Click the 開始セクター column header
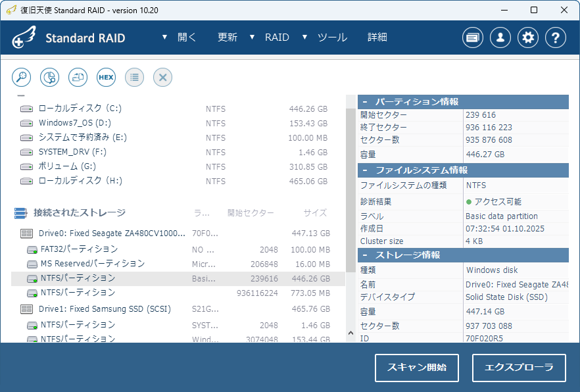 (251, 213)
